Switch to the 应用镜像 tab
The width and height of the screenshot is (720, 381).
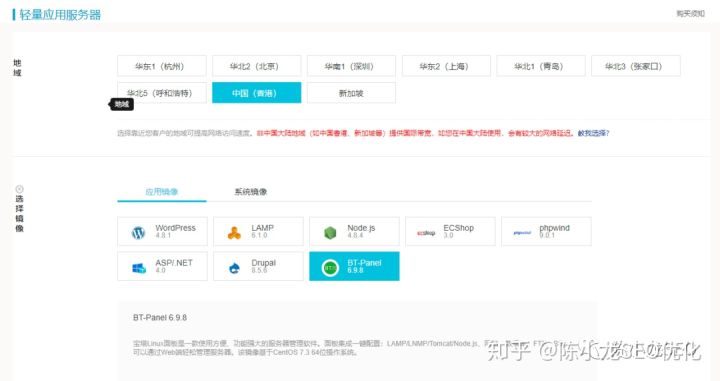click(162, 191)
